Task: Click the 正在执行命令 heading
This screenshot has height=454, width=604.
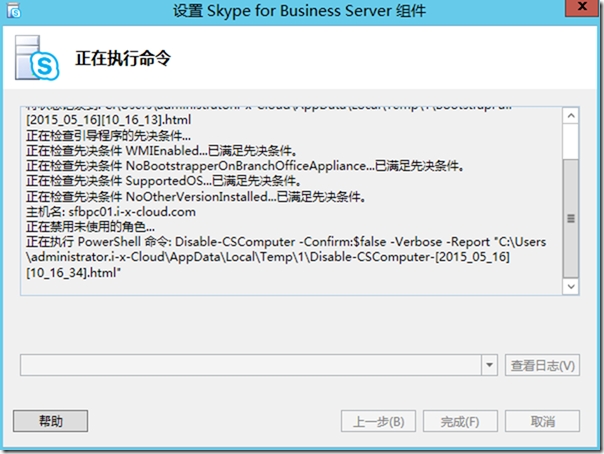Action: [123, 58]
